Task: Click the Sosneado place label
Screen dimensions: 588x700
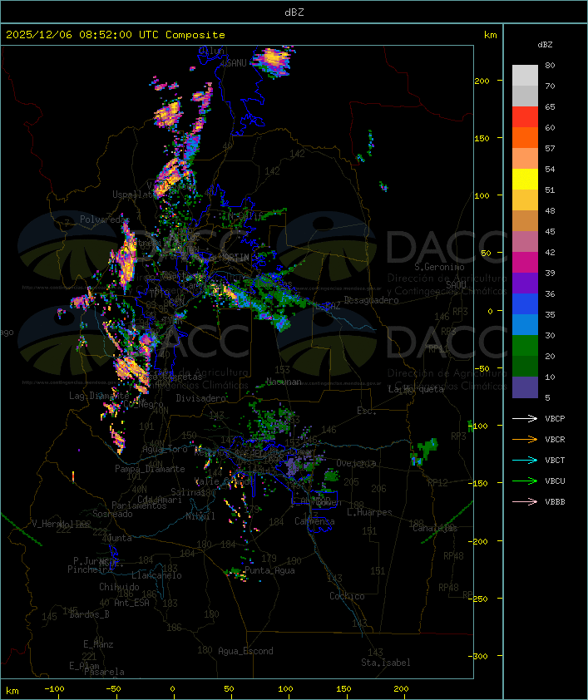Action: point(112,514)
